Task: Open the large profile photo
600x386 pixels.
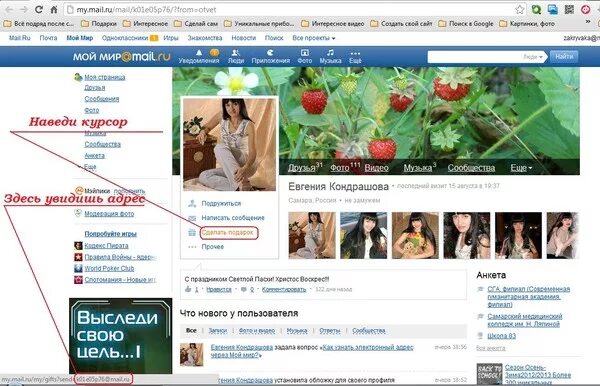Action: click(229, 144)
